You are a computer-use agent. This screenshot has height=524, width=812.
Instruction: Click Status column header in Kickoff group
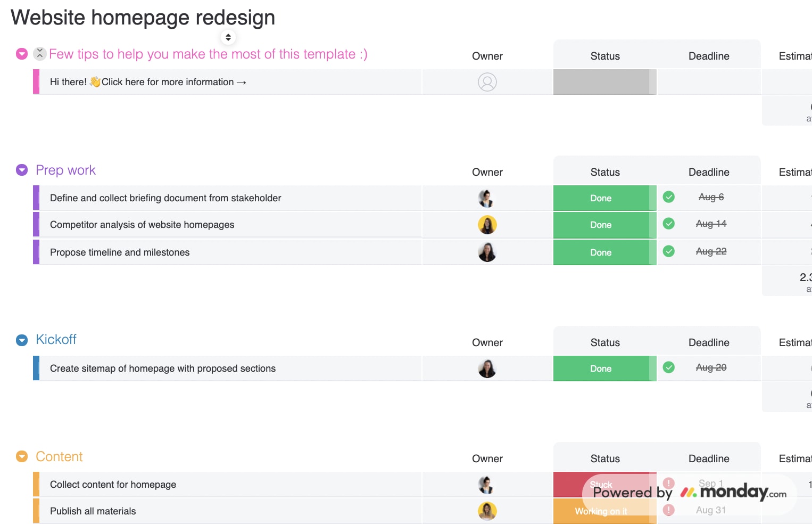[605, 342]
